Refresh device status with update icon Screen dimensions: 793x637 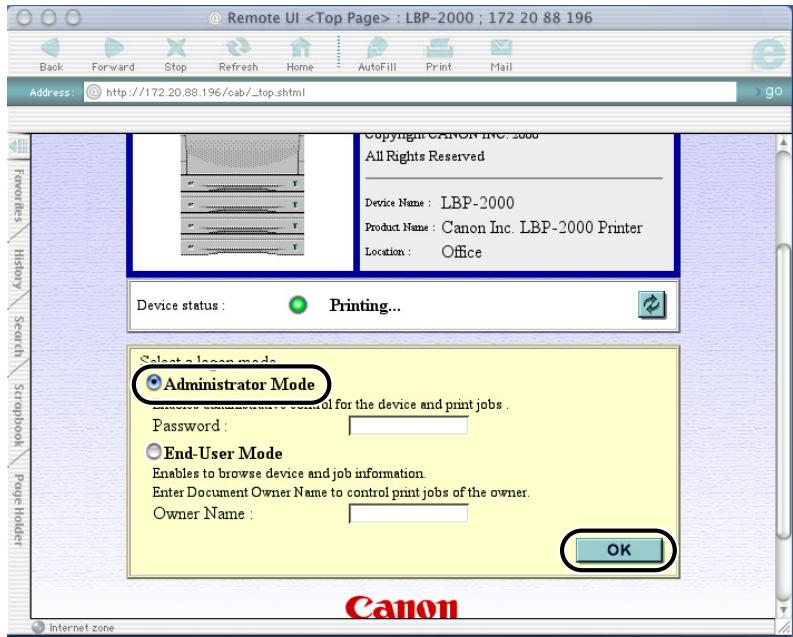[651, 304]
